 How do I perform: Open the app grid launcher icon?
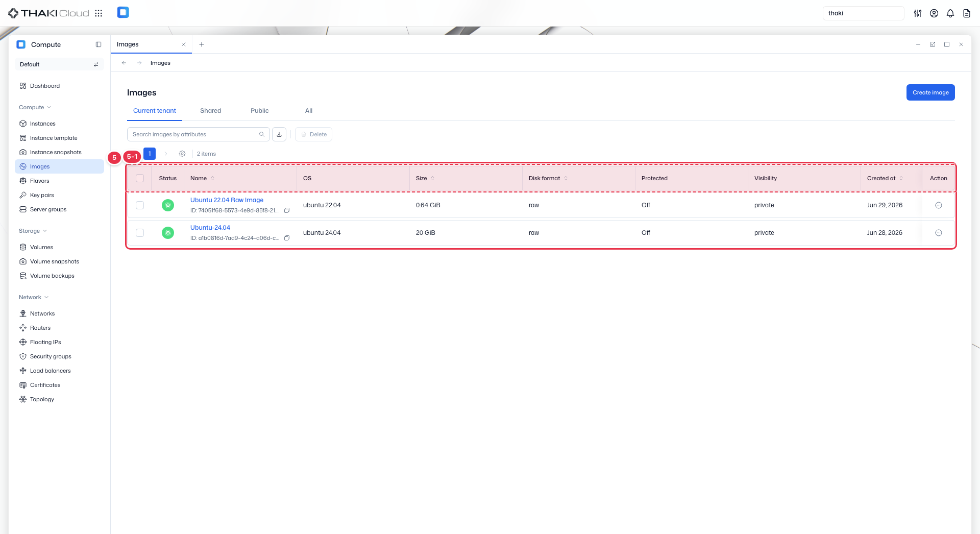[99, 13]
